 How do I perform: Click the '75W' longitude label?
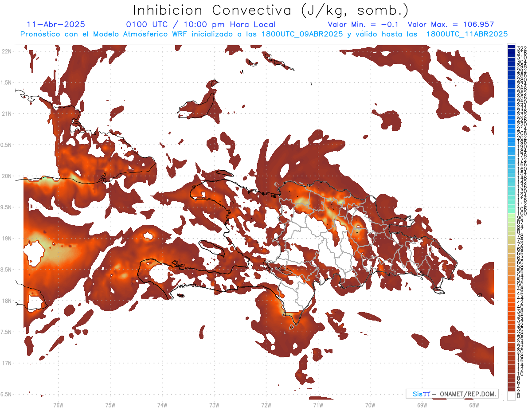click(x=110, y=404)
